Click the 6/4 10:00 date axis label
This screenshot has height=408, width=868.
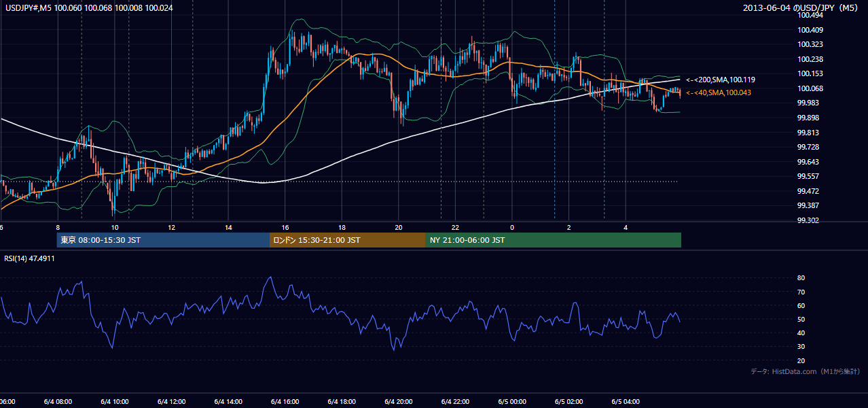tap(115, 402)
